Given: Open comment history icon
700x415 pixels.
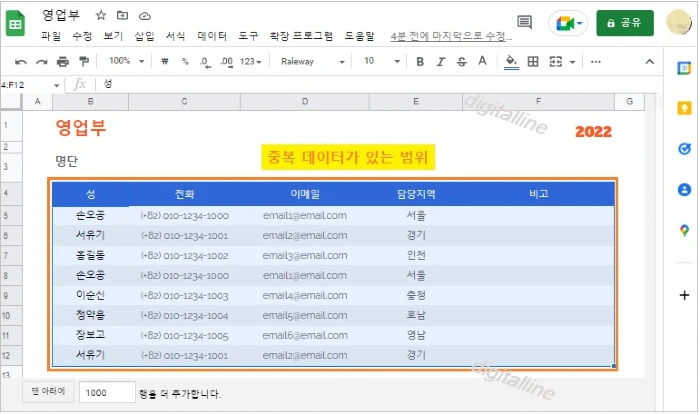Looking at the screenshot, I should pyautogui.click(x=525, y=22).
